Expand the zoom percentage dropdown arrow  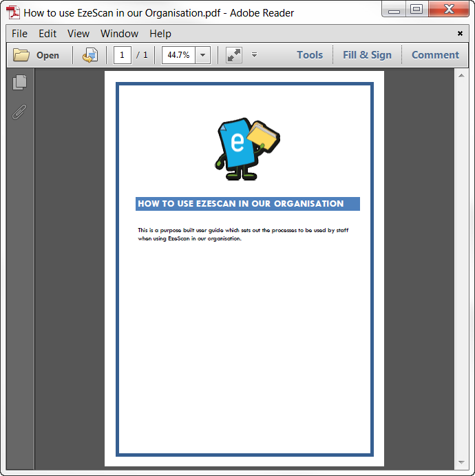tap(202, 55)
